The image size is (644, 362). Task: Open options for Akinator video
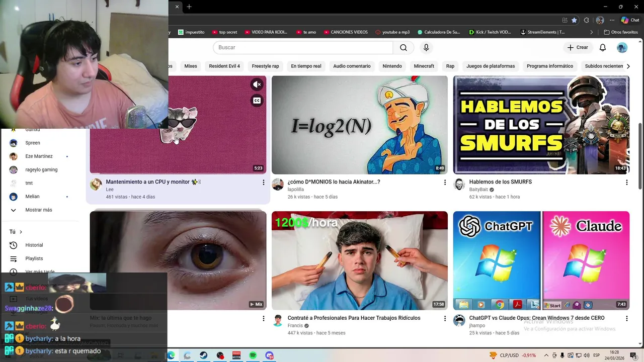point(445,183)
